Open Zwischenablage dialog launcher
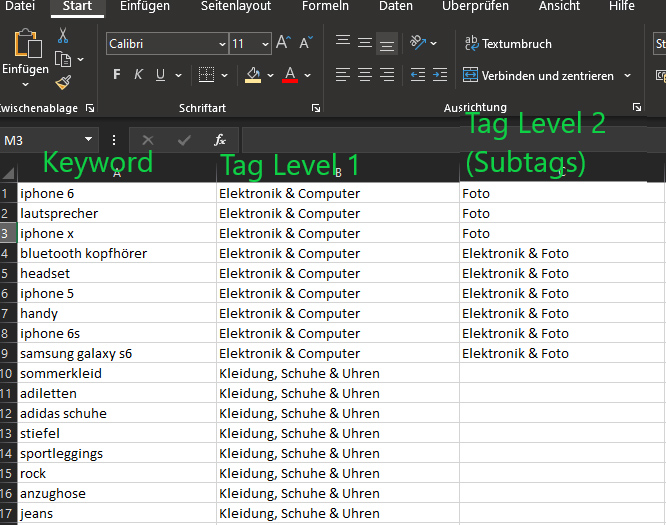Viewport: 666px width, 525px height. [90, 108]
